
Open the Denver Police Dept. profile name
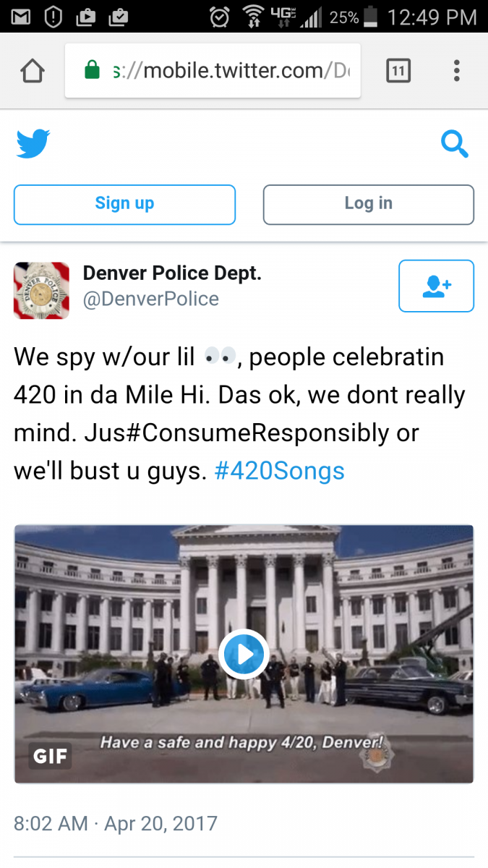(x=172, y=273)
